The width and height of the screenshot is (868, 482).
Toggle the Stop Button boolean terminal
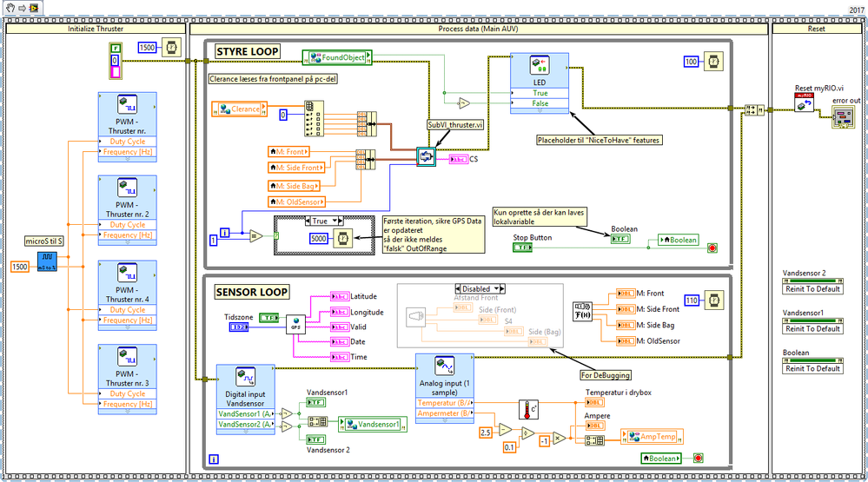coord(522,248)
